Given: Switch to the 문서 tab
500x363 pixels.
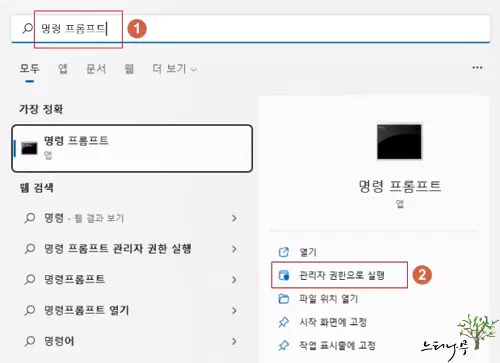Looking at the screenshot, I should pos(96,69).
